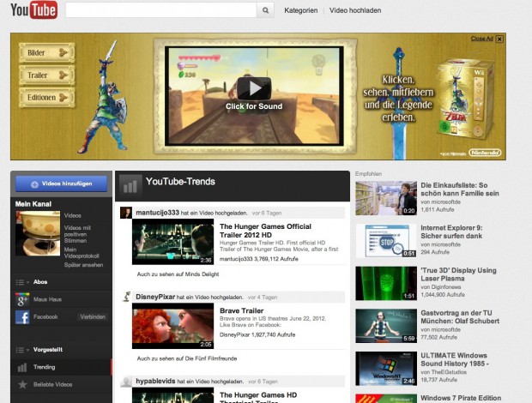
Task: Click the Facebook Verbinden button
Action: (93, 317)
